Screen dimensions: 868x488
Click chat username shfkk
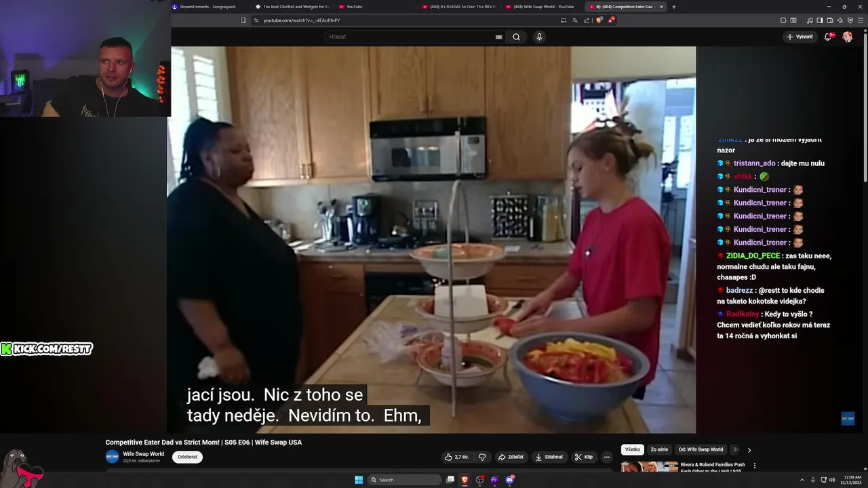coord(743,176)
